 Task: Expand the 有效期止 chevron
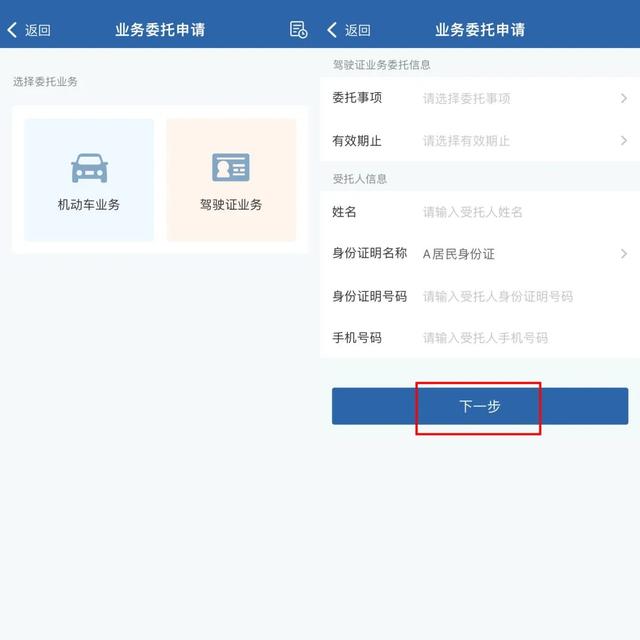pyautogui.click(x=623, y=141)
